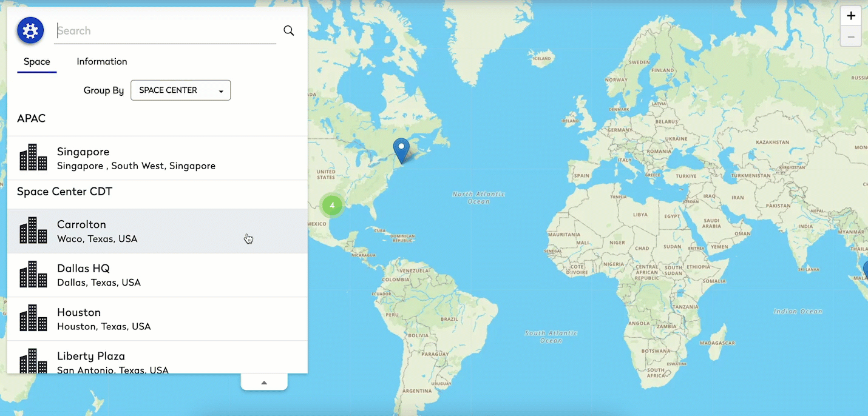This screenshot has width=868, height=416.
Task: Click the partial map pin near Malaysia
Action: [x=865, y=269]
